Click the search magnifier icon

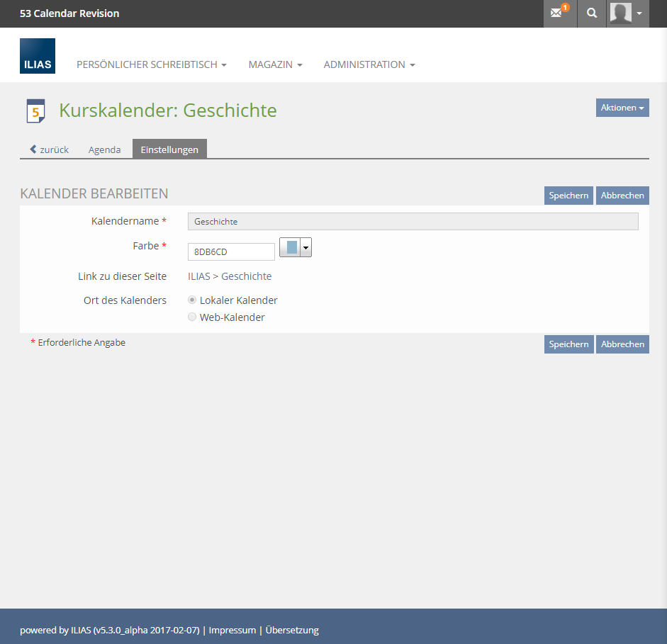592,13
